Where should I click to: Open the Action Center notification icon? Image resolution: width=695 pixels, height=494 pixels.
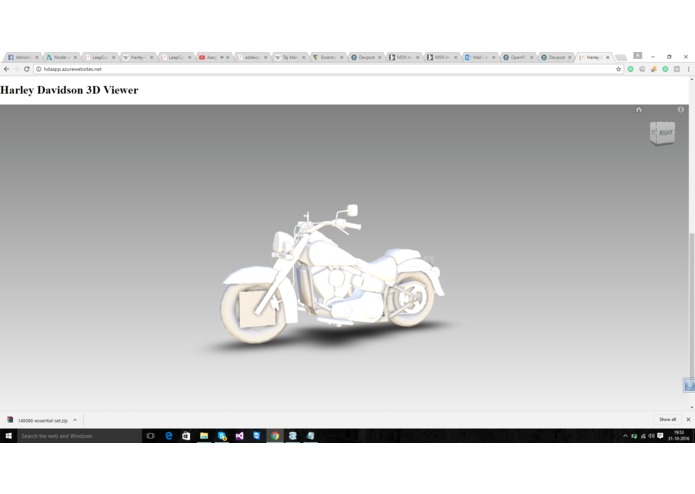click(660, 436)
